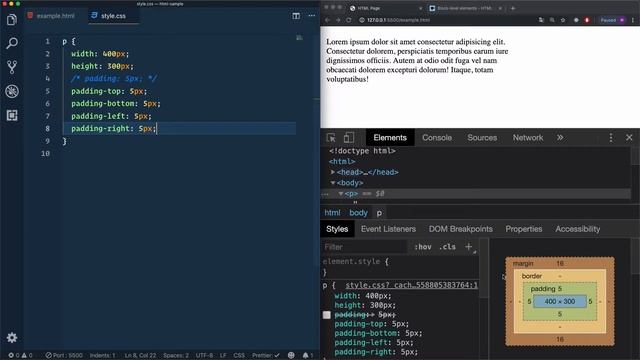Open the Event Listeners sub-tab
This screenshot has width=640, height=360.
(388, 229)
